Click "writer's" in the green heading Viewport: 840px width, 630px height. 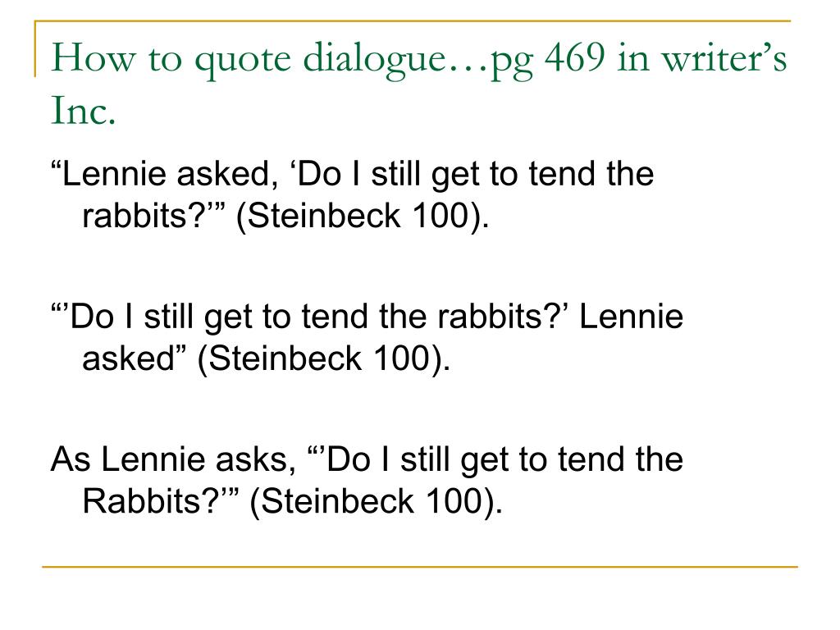pos(724,57)
